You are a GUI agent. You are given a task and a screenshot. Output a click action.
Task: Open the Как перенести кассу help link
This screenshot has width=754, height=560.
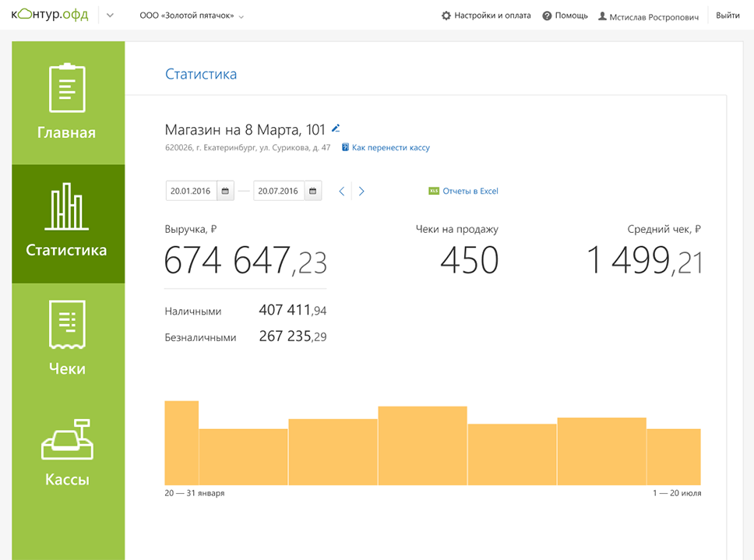tap(390, 147)
